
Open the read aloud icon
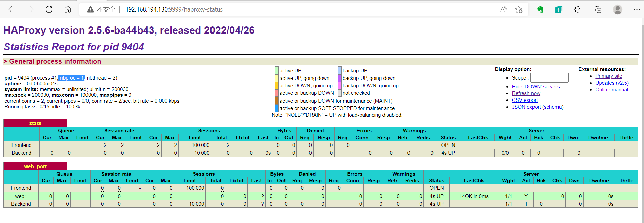click(x=503, y=9)
